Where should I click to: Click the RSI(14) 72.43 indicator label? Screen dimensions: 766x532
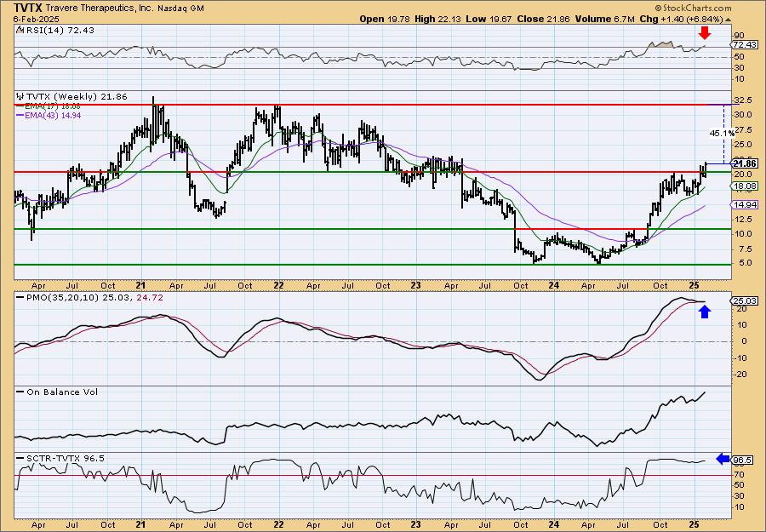point(60,31)
